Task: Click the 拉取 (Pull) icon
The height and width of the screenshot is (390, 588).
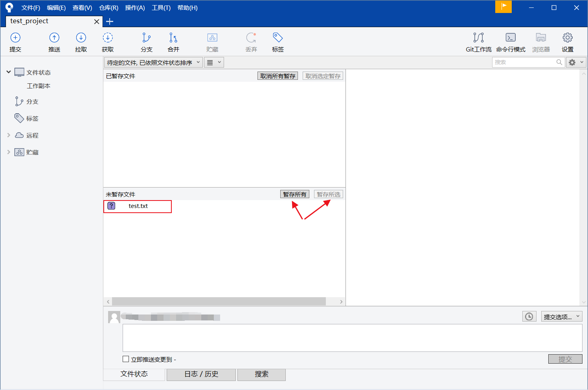Action: click(81, 42)
